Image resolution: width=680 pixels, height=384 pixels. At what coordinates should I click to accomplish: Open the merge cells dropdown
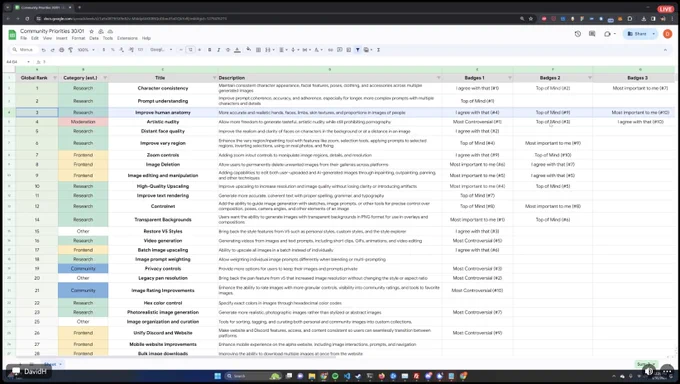269,50
